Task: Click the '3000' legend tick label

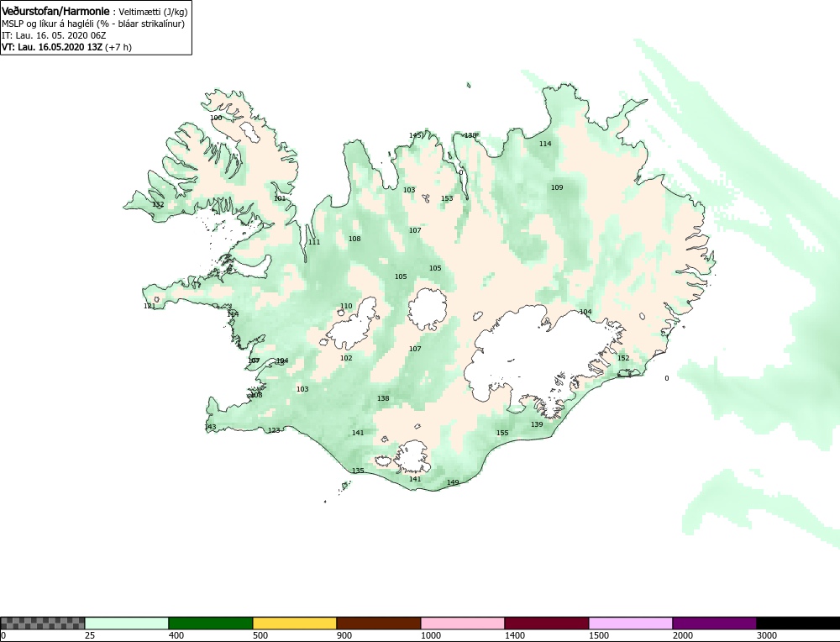Action: click(767, 635)
